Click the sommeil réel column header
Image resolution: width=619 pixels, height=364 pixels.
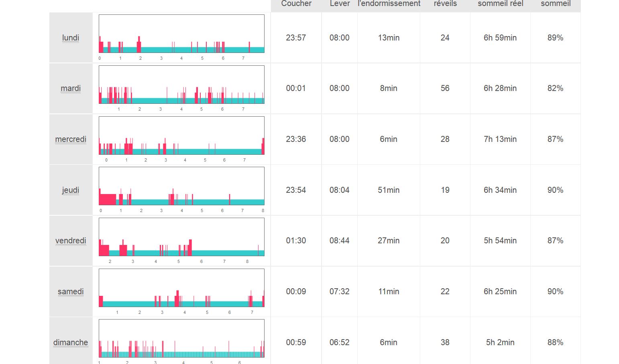[500, 4]
